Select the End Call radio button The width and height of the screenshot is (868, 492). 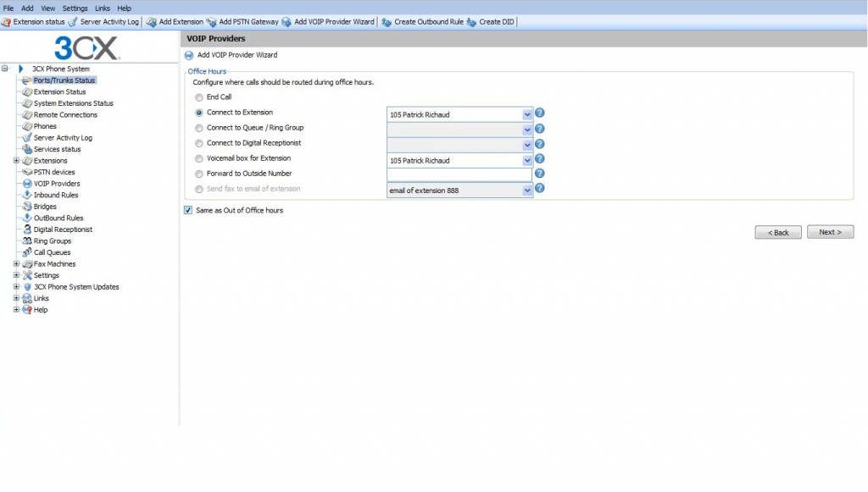pyautogui.click(x=199, y=97)
